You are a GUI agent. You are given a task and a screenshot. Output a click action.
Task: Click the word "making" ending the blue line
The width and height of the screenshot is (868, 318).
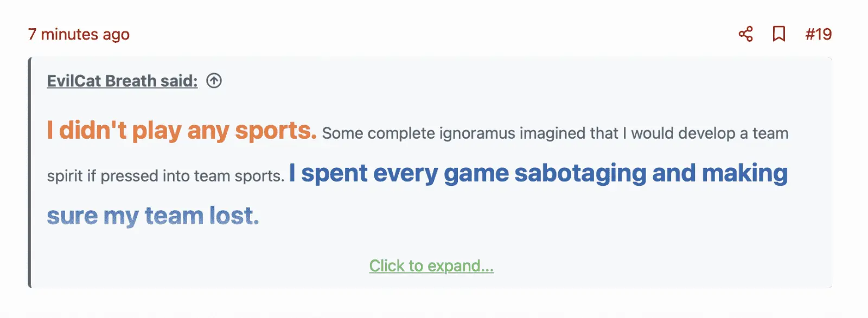click(x=744, y=173)
